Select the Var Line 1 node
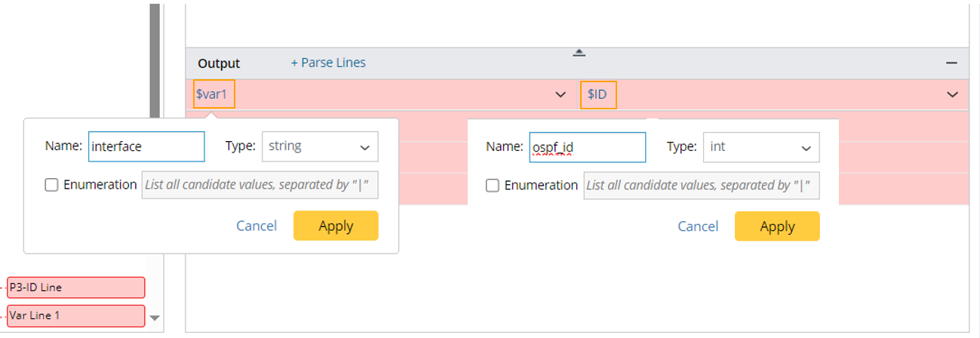980x338 pixels. point(75,315)
